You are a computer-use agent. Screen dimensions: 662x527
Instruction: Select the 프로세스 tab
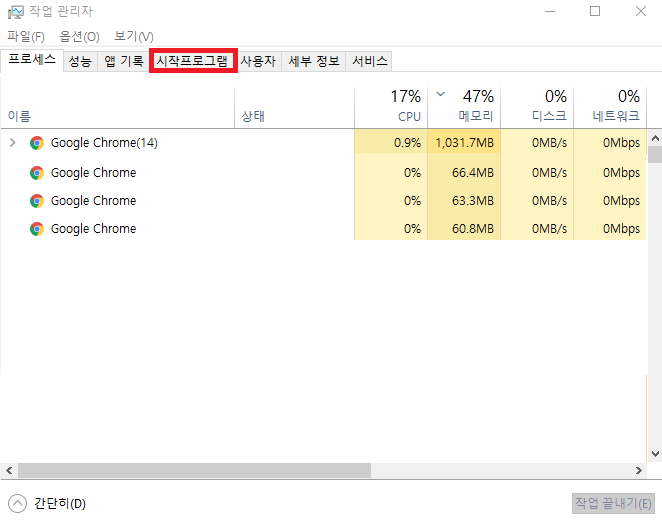(x=32, y=60)
